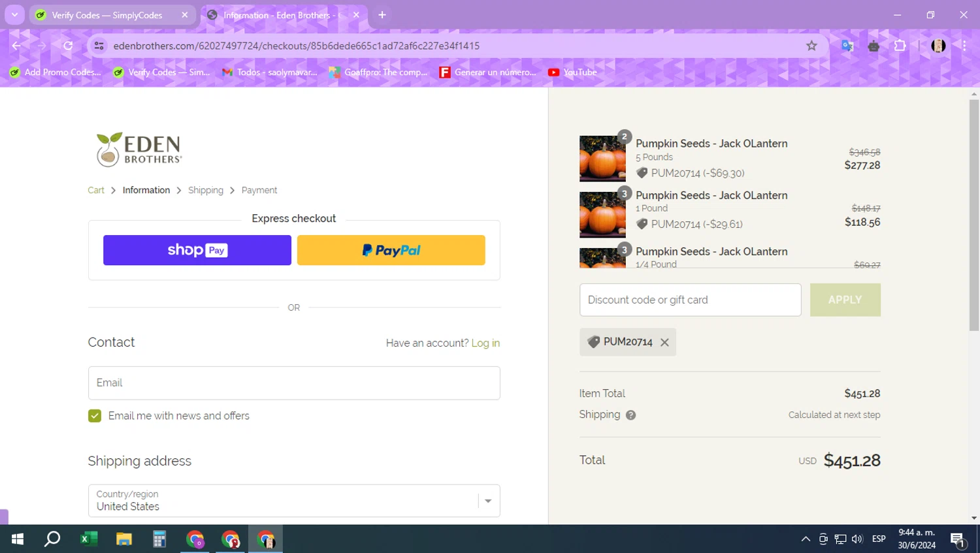Close the Verify Codes — SimplyCodes tab
Screen dimensions: 980x553
(185, 14)
